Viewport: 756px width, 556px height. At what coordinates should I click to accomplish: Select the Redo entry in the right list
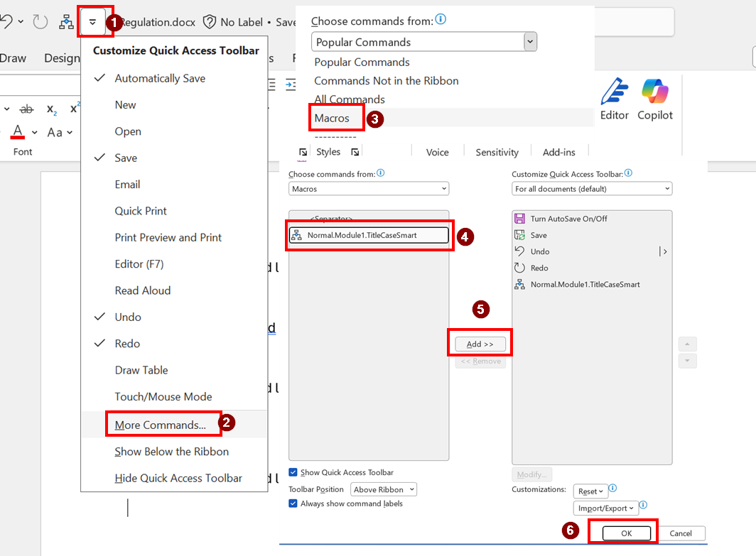(x=592, y=268)
